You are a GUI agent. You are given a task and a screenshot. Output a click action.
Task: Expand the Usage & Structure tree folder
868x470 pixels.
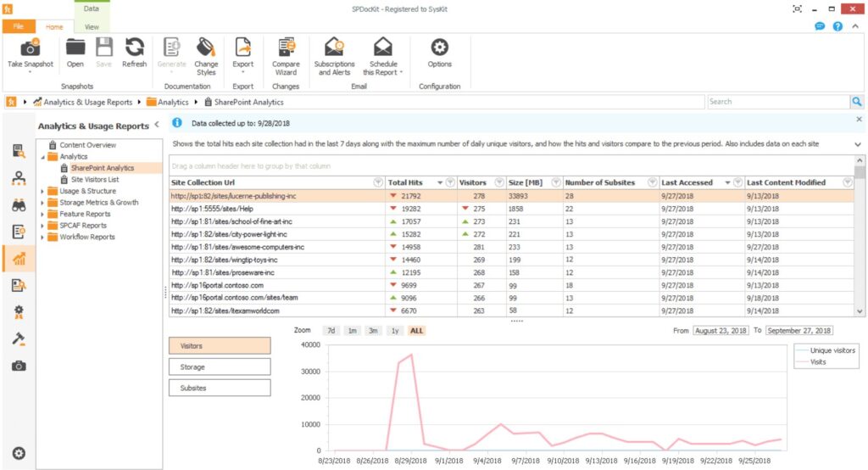pos(42,191)
